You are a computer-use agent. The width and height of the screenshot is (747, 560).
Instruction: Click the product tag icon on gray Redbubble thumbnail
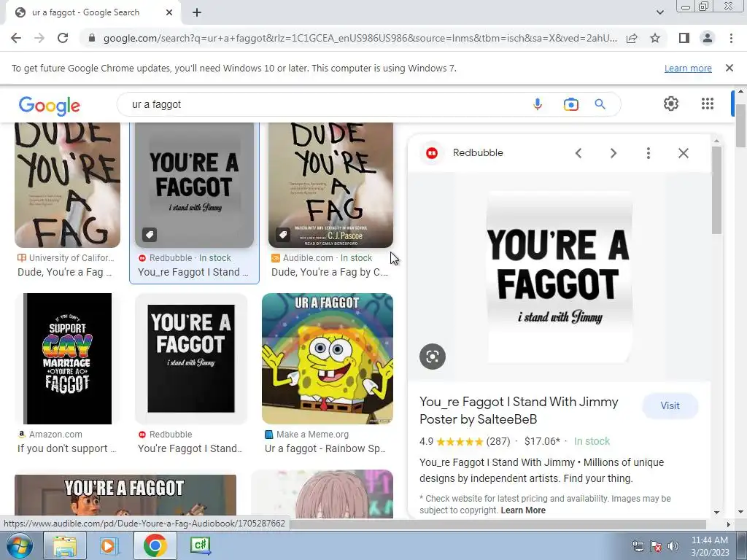click(x=150, y=234)
